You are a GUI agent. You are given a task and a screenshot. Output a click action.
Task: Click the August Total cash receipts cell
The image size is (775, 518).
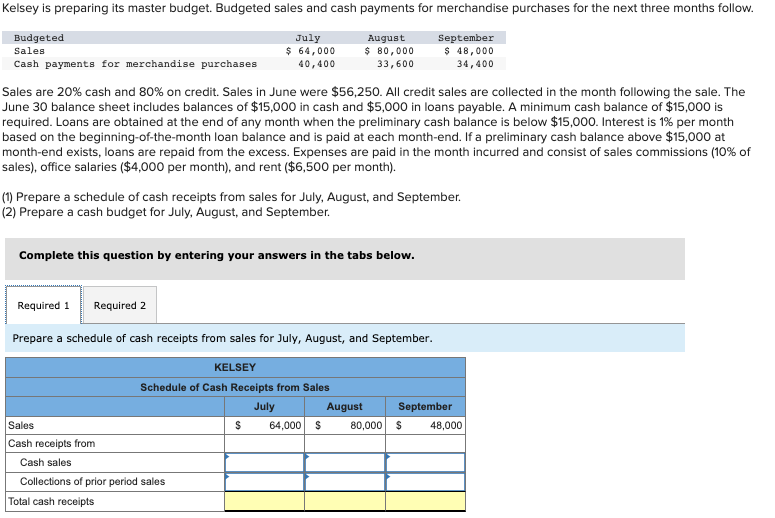pos(345,501)
